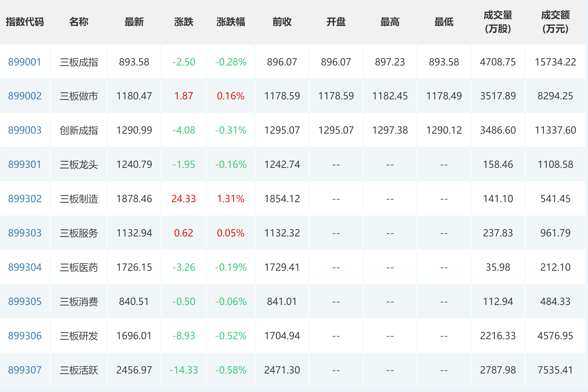Image resolution: width=588 pixels, height=392 pixels.
Task: Click the volume value 4708.75
Action: [x=498, y=62]
